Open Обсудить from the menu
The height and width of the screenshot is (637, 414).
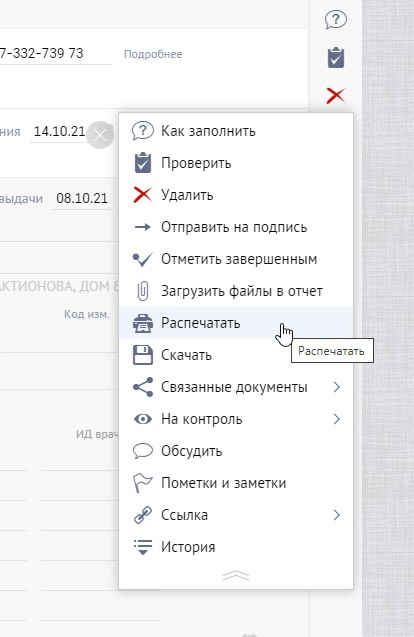pos(236,451)
